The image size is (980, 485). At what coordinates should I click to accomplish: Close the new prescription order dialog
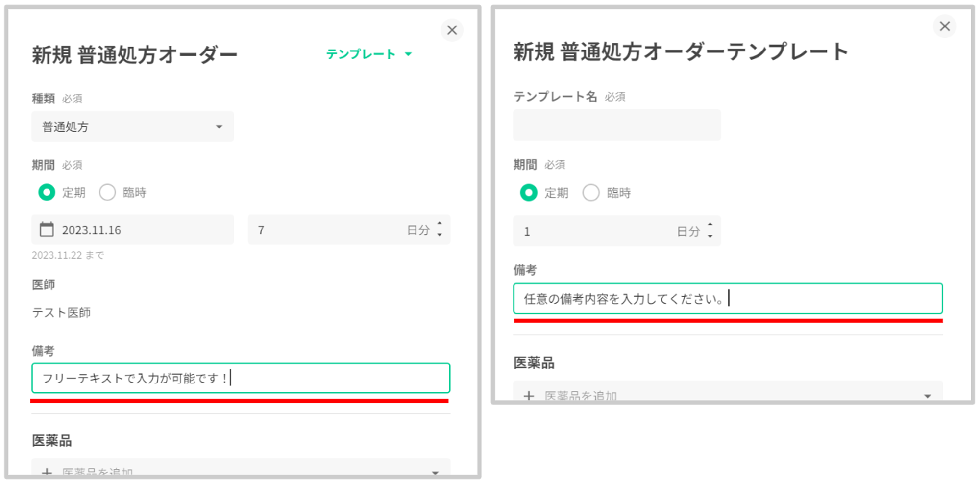pyautogui.click(x=452, y=30)
